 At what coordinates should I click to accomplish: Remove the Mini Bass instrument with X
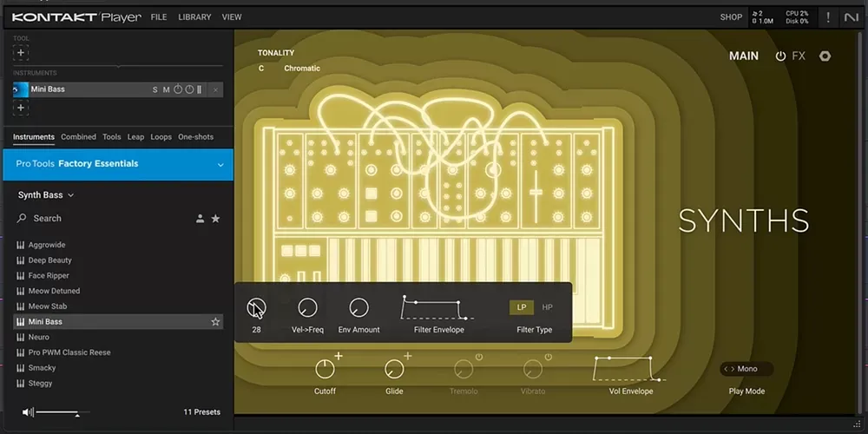(216, 89)
